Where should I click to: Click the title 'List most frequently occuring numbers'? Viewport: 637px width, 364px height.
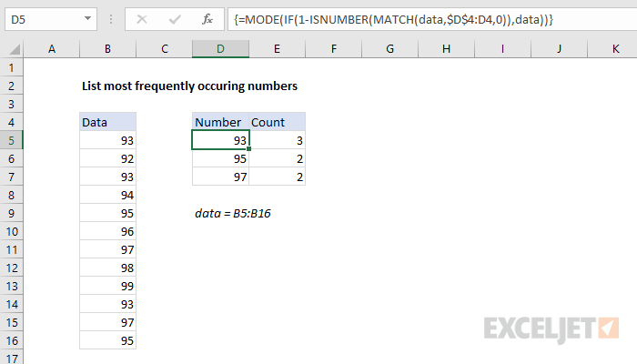(189, 86)
